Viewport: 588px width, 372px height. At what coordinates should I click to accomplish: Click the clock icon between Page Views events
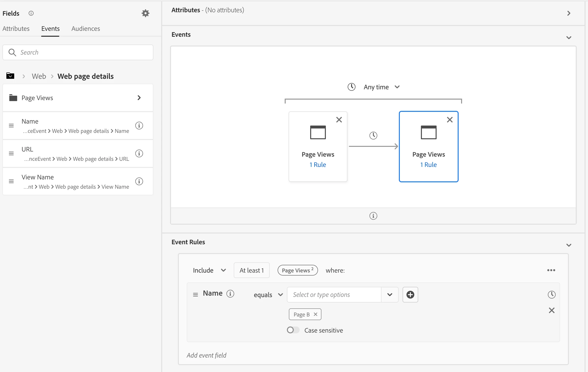(x=373, y=135)
